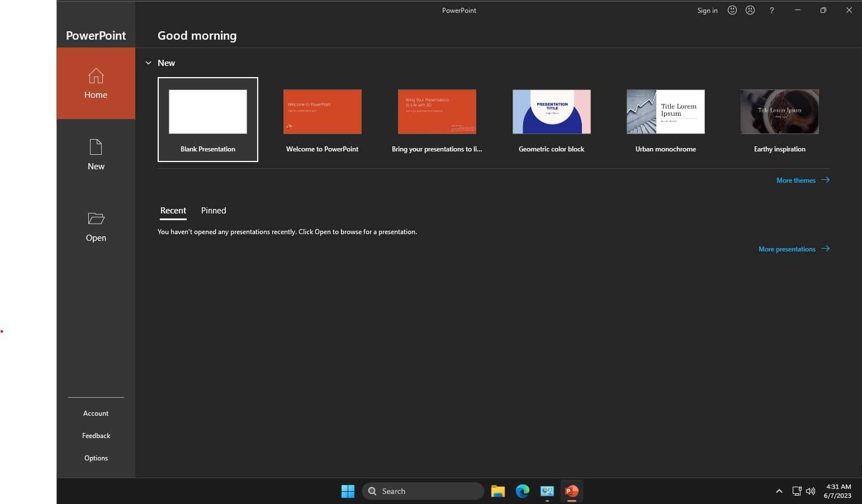
Task: Launch File Explorer from the taskbar
Action: (x=498, y=491)
